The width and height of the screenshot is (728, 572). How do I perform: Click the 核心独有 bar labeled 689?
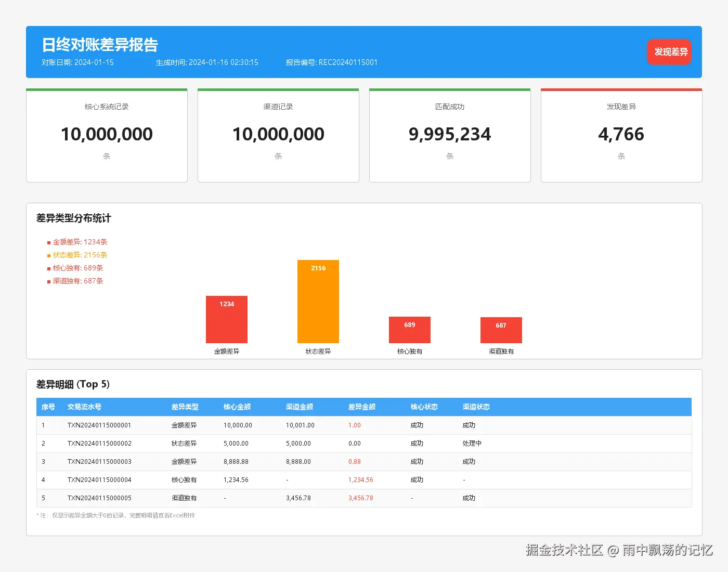pos(410,330)
